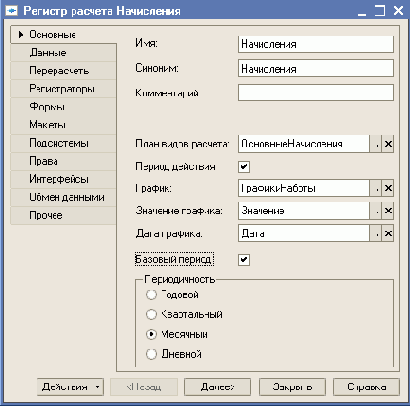The height and width of the screenshot is (406, 410).
Task: Switch to the Данные tab
Action: tap(63, 53)
